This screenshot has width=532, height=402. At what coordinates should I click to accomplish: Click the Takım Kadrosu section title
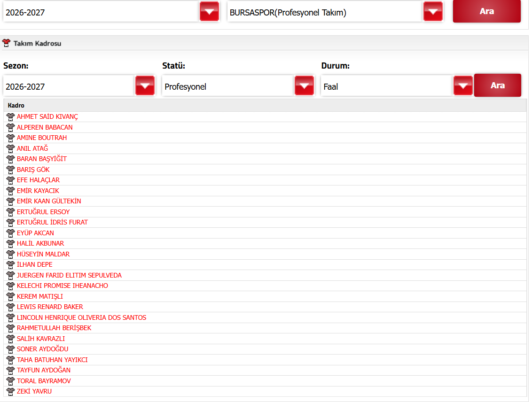click(37, 43)
